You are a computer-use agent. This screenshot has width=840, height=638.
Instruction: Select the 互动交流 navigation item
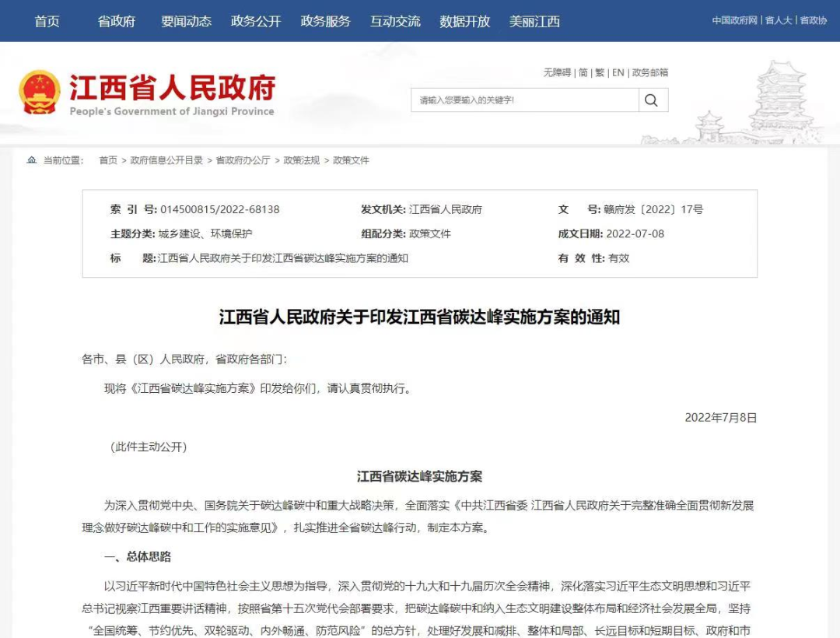tap(395, 22)
